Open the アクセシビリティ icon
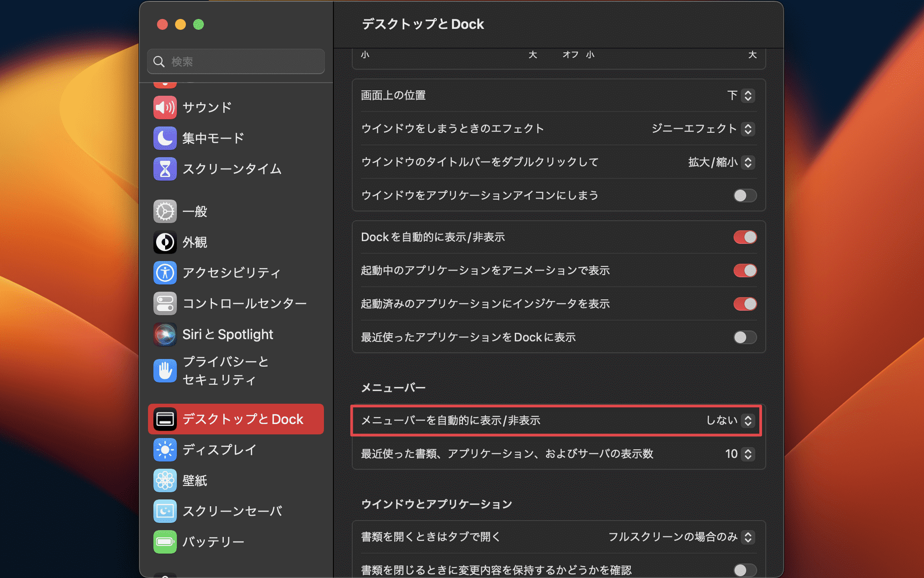 click(x=165, y=273)
